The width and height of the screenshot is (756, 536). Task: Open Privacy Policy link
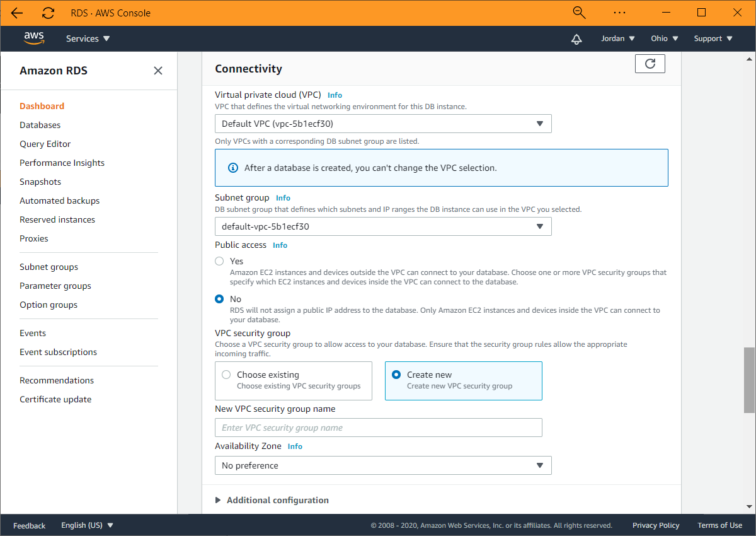656,525
